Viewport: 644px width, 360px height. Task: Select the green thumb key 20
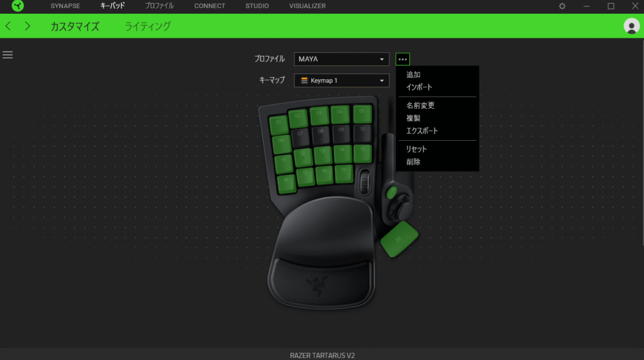399,239
